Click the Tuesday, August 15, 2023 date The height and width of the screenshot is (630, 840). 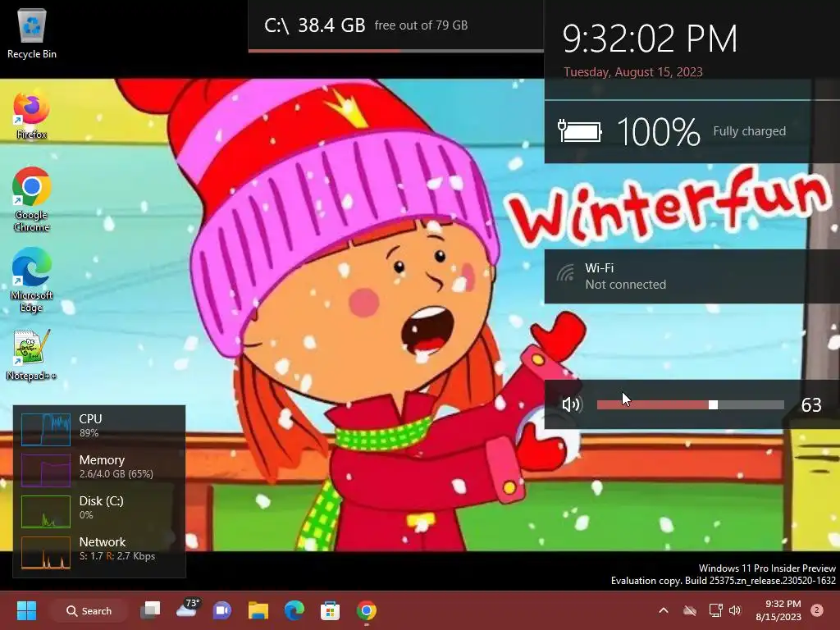632,72
